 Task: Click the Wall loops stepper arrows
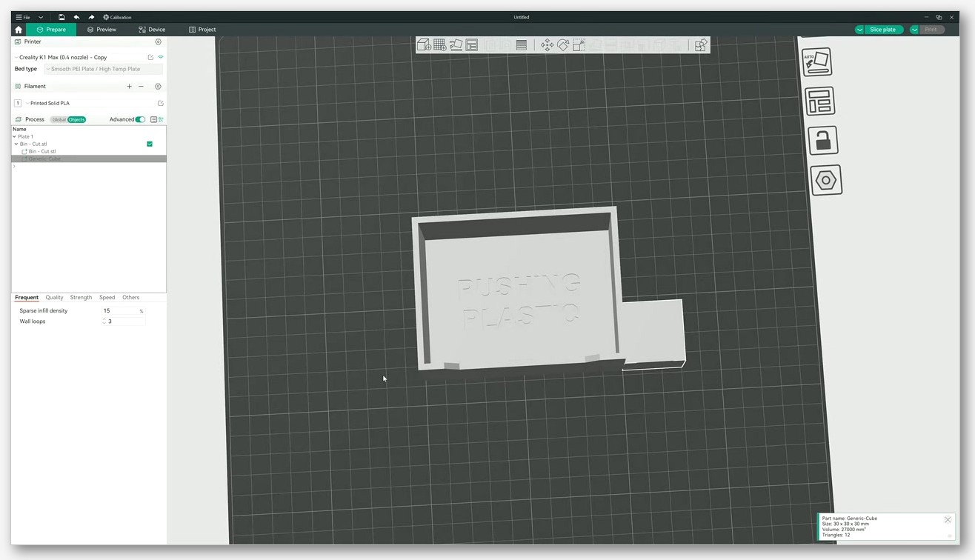tap(104, 321)
